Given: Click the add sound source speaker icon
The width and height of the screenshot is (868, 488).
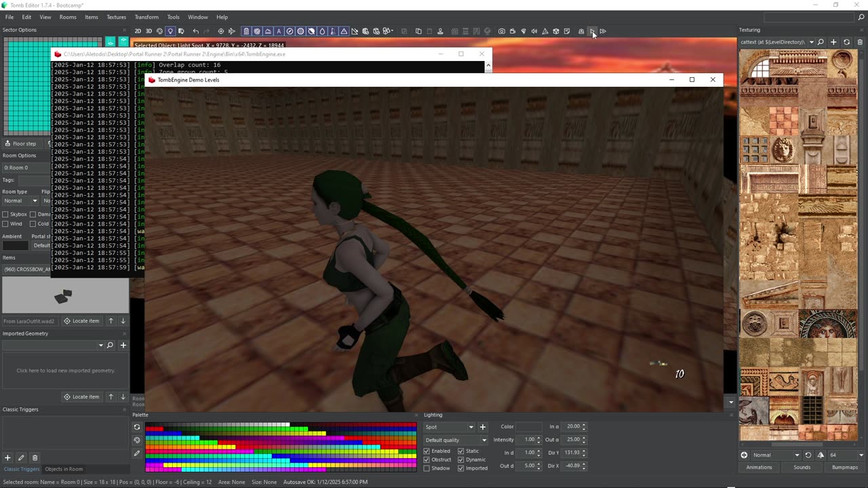Looking at the screenshot, I should click(x=534, y=31).
